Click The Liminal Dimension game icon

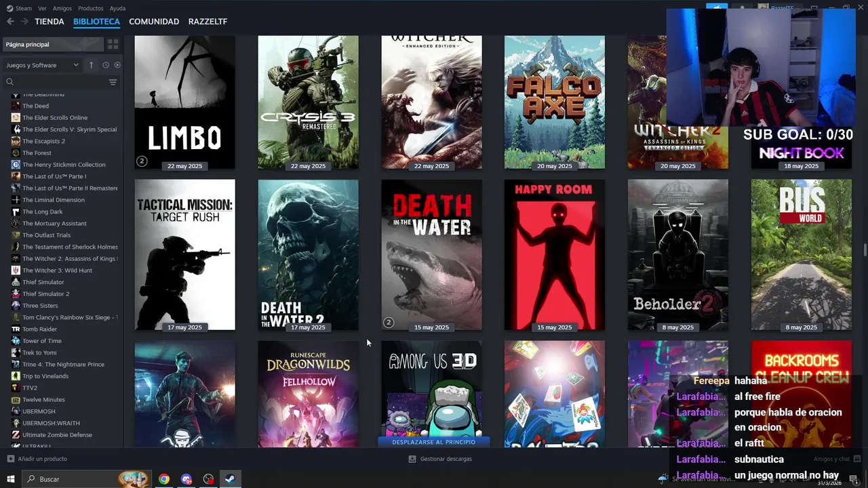(x=16, y=200)
